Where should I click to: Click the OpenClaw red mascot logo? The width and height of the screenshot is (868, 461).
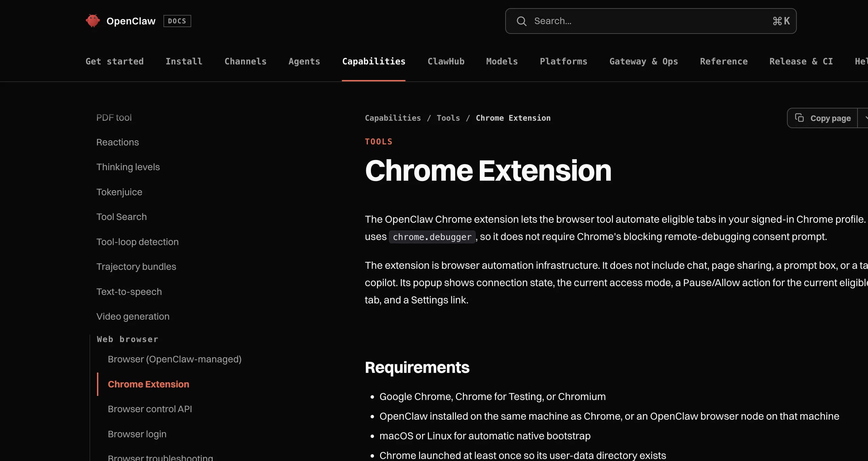[x=93, y=21]
